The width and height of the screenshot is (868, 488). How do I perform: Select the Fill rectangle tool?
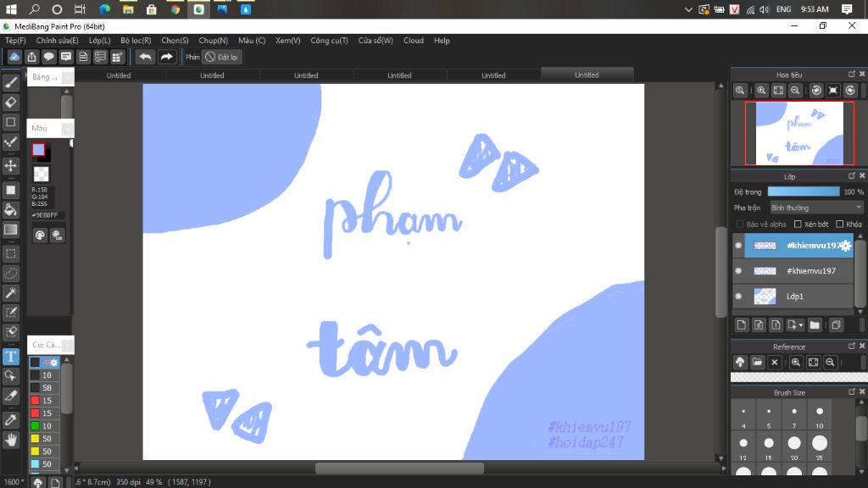point(10,190)
